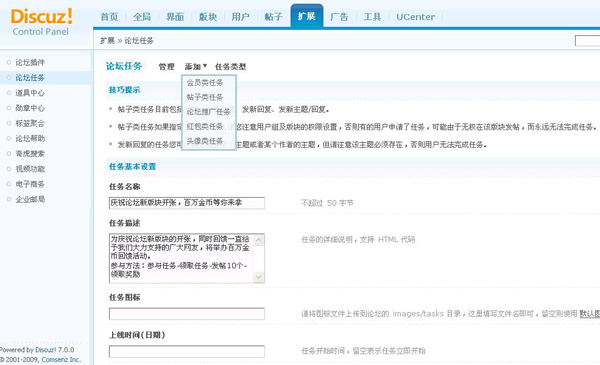600x365 pixels.
Task: Click the 技巧提示 section header
Action: (124, 90)
